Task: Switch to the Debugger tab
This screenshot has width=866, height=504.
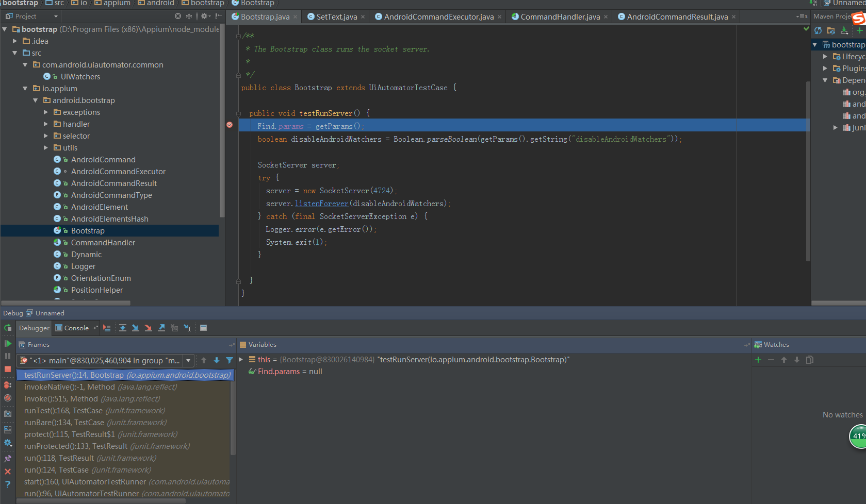Action: (34, 328)
